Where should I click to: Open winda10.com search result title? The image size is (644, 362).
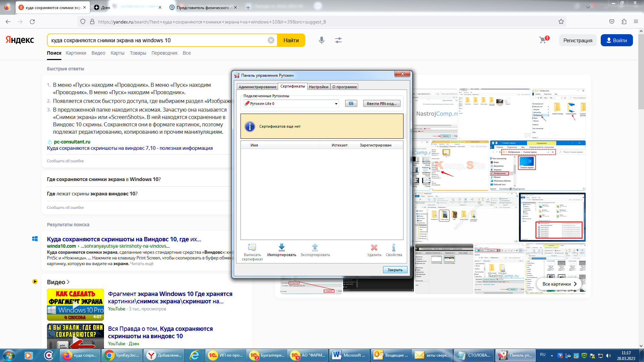tap(124, 239)
